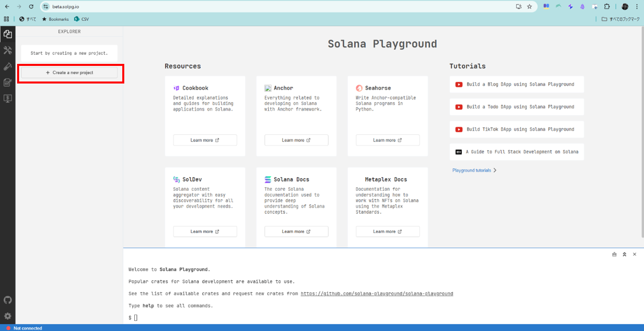Image resolution: width=644 pixels, height=331 pixels.
Task: Open the solana-playground GitHub link in terminal
Action: click(377, 294)
